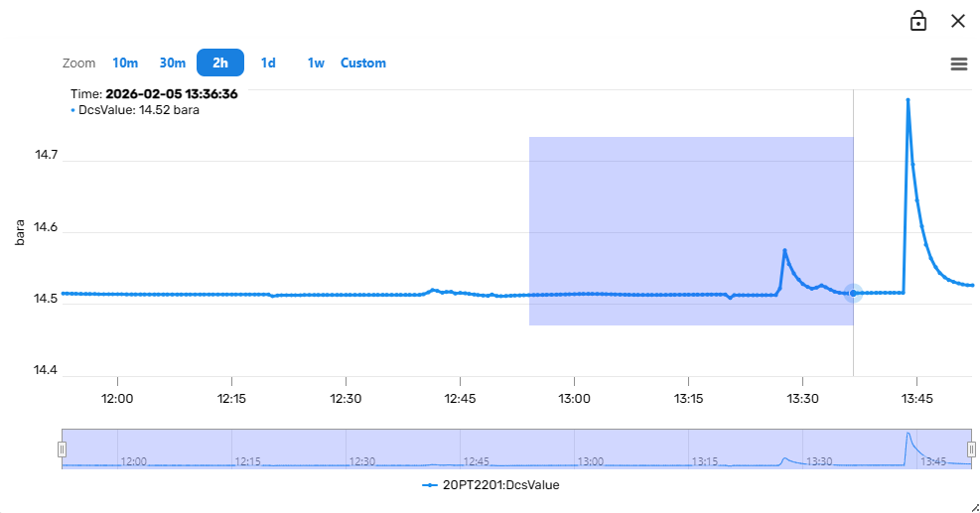
Task: Select the smaller peak before 13:30
Action: click(x=784, y=250)
